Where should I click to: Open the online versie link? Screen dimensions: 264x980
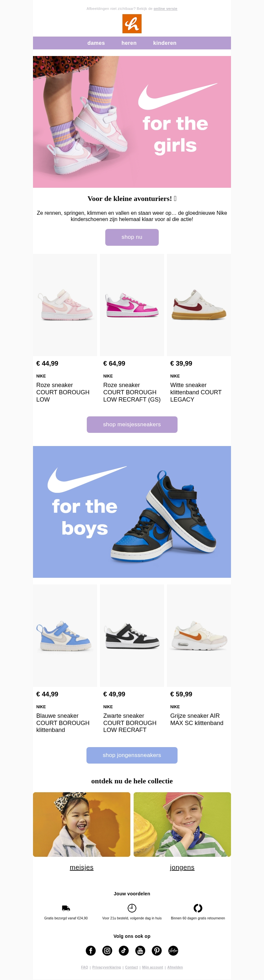coord(165,9)
